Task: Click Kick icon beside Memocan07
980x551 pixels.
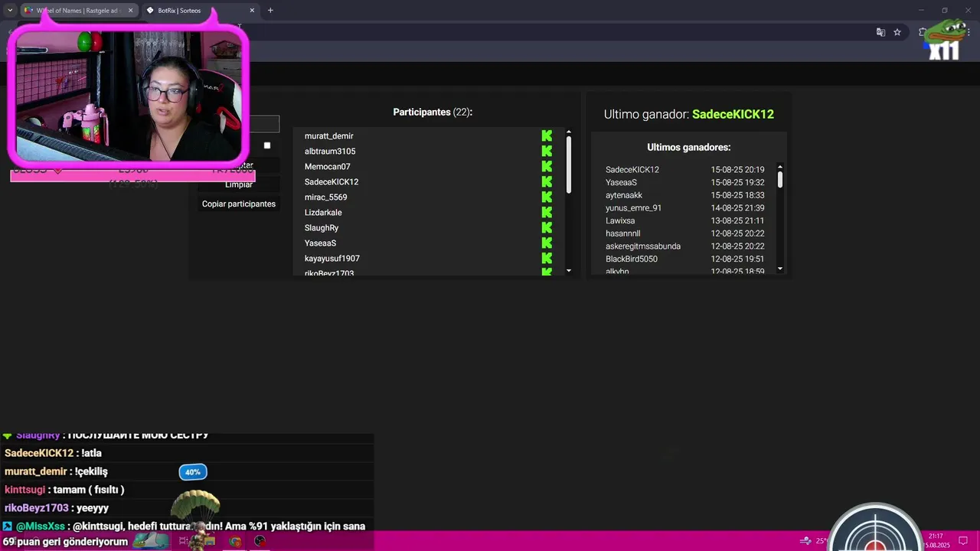Action: click(547, 166)
